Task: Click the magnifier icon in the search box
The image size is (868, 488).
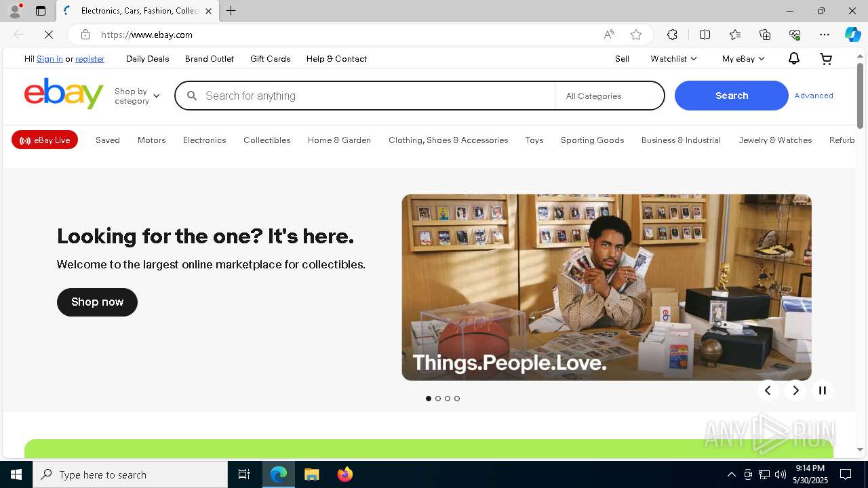Action: pos(192,96)
